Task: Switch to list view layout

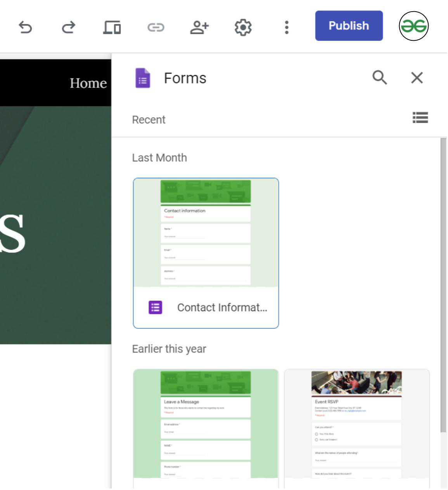Action: [x=420, y=118]
